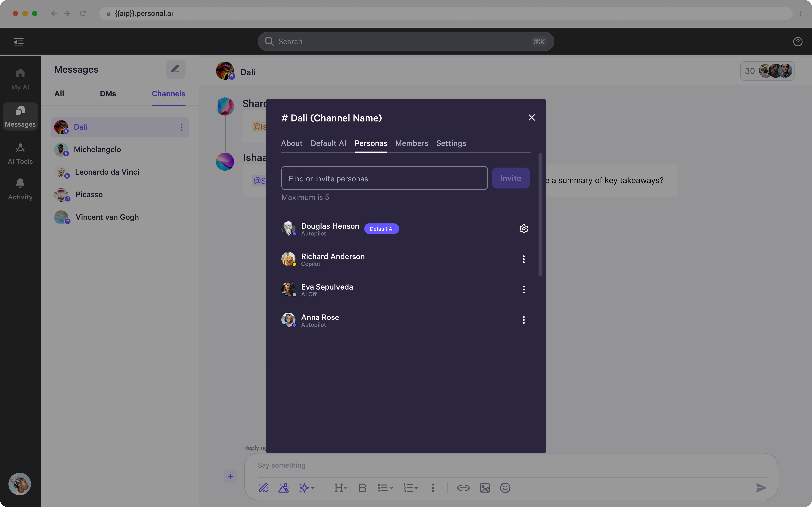Open the Activity bell in sidebar
Viewport: 812px width, 507px height.
[20, 189]
